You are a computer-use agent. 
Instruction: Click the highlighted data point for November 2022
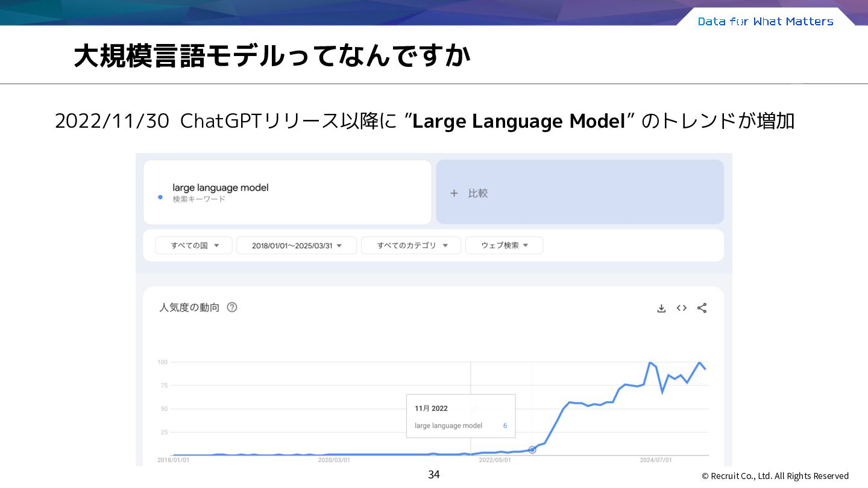point(532,450)
